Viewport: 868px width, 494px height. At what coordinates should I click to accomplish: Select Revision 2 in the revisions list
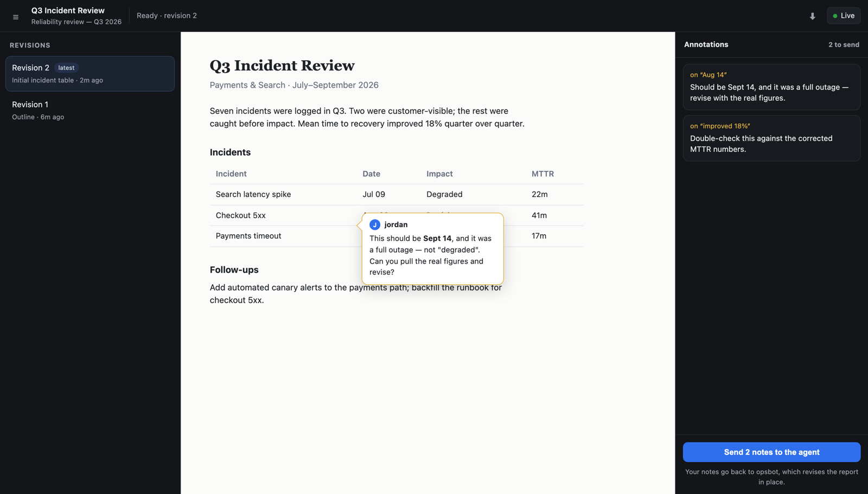[x=90, y=74]
